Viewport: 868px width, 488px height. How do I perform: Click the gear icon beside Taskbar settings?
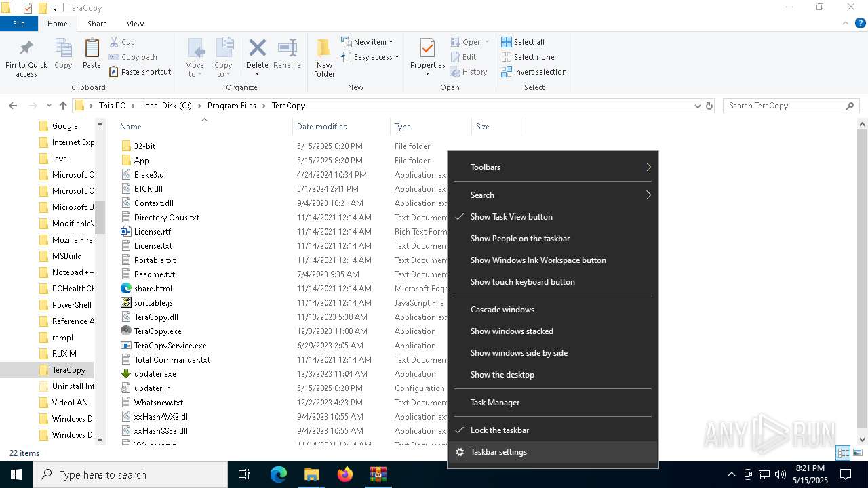pyautogui.click(x=459, y=452)
